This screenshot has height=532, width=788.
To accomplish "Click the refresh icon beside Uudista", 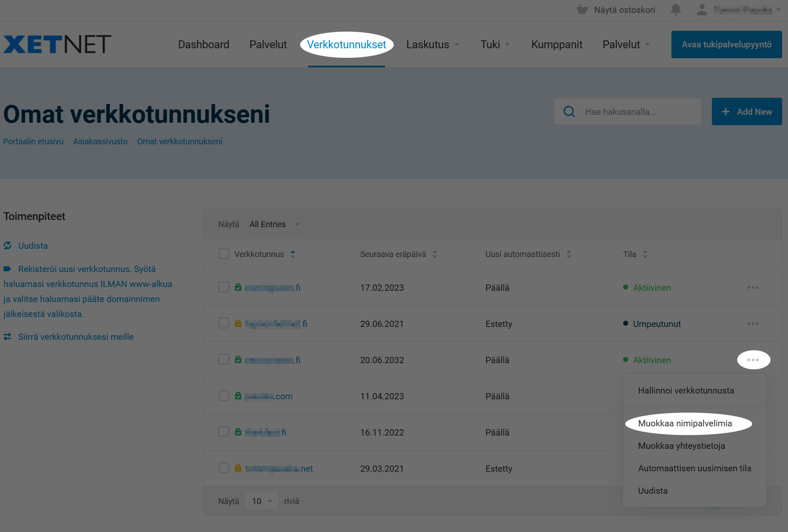I will point(7,246).
